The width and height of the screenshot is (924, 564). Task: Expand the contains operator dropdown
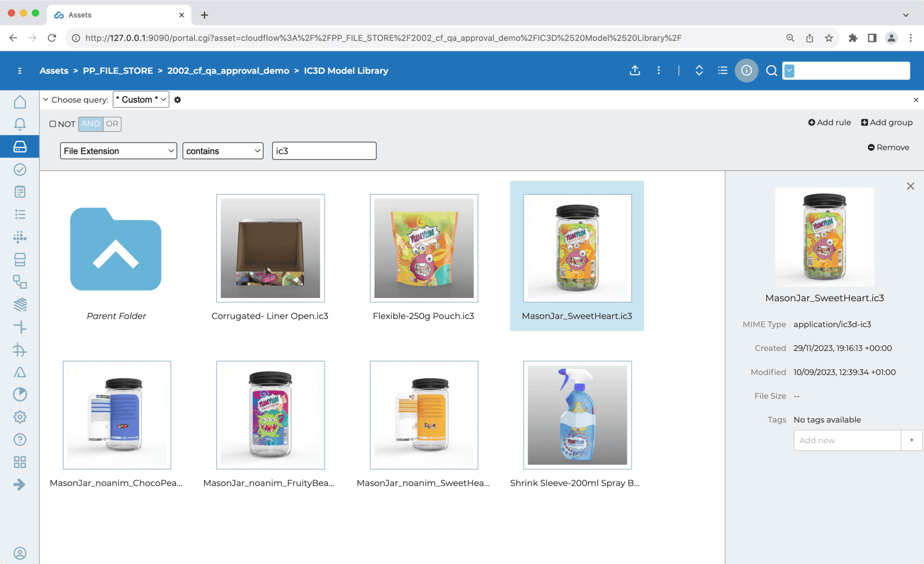coord(223,151)
